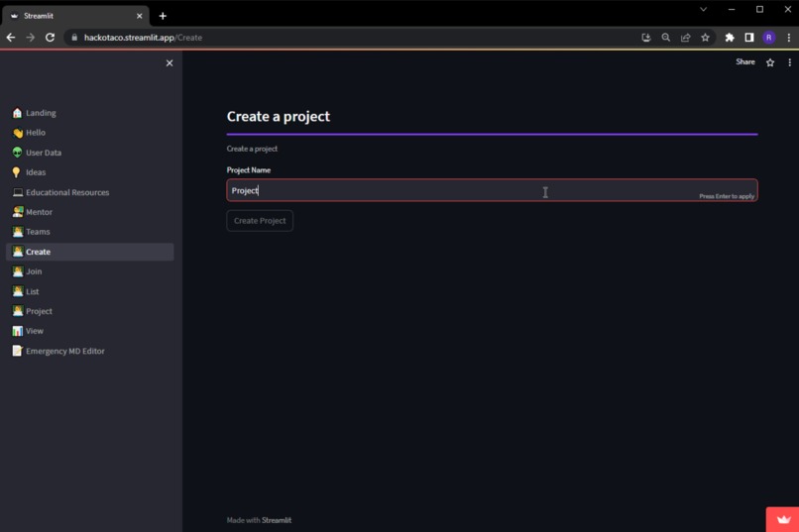The height and width of the screenshot is (532, 799).
Task: Bookmark this page with star icon
Action: (705, 38)
